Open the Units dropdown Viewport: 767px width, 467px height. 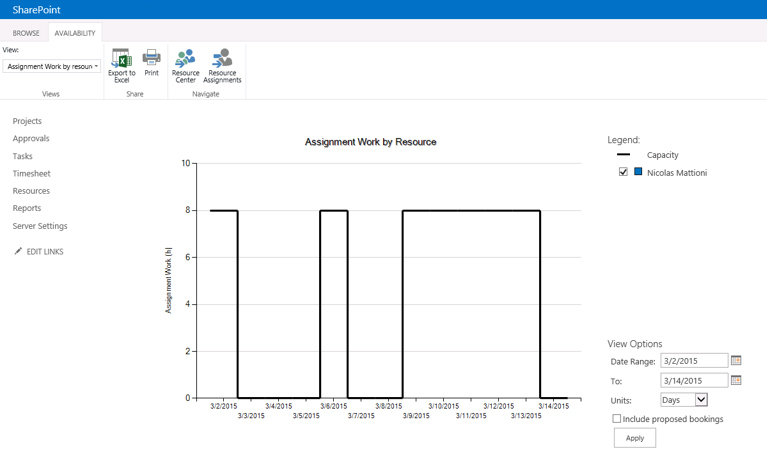pyautogui.click(x=684, y=400)
